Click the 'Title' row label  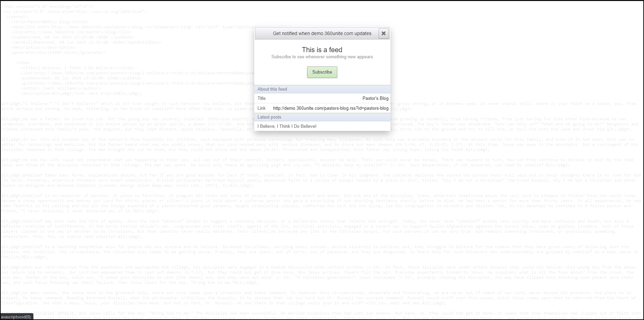tap(261, 98)
